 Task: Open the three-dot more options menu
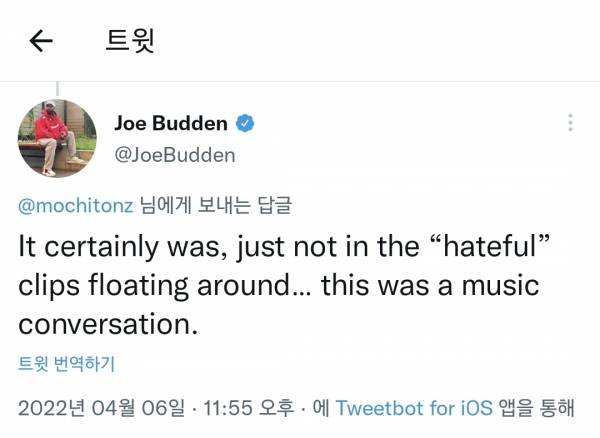coord(570,124)
